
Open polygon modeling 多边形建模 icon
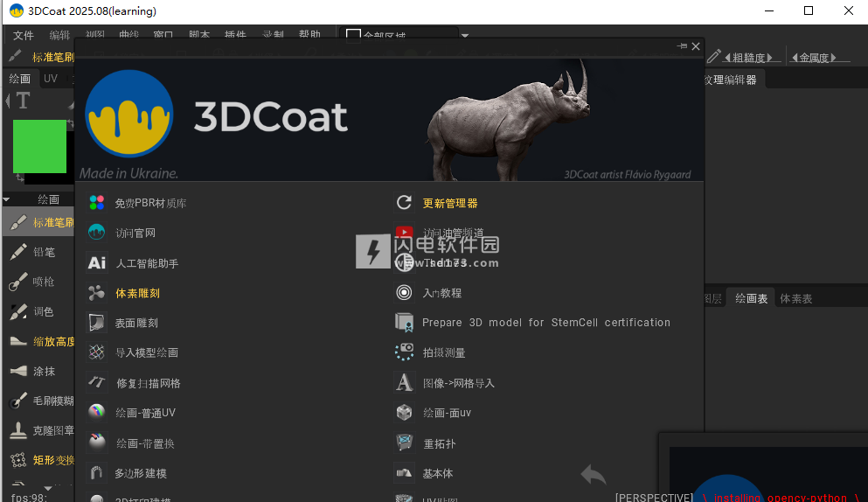(97, 472)
